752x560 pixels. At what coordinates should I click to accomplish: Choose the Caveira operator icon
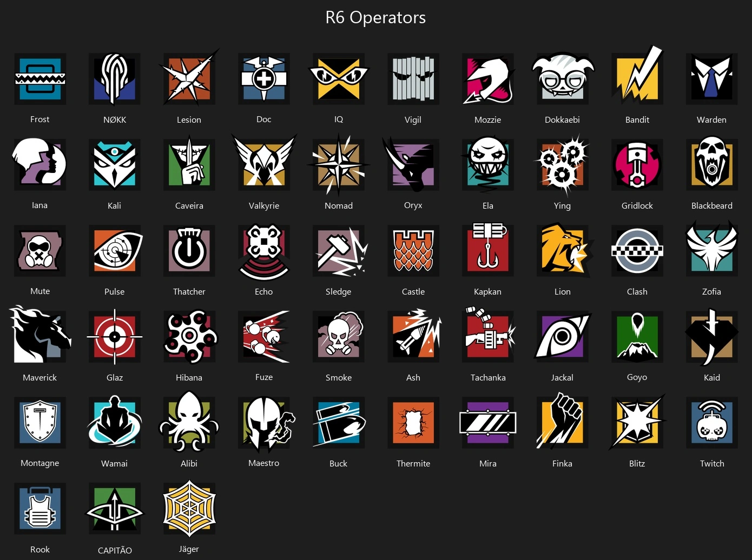(x=189, y=164)
